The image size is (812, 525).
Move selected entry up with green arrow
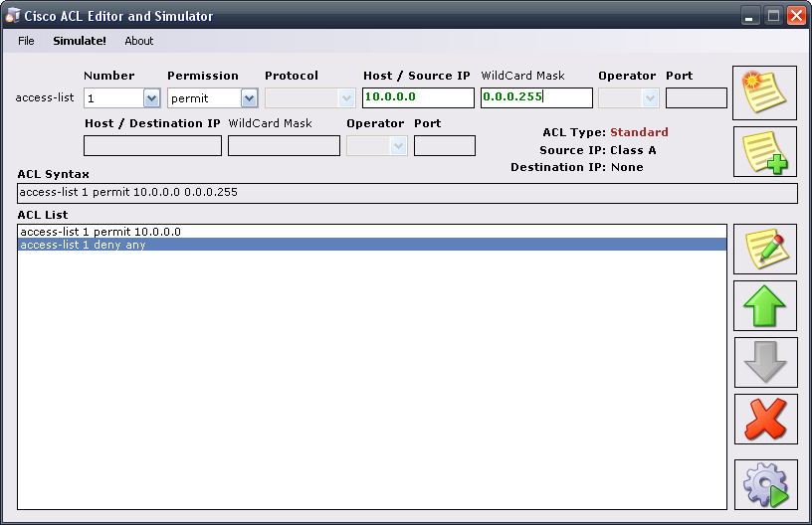pos(765,305)
